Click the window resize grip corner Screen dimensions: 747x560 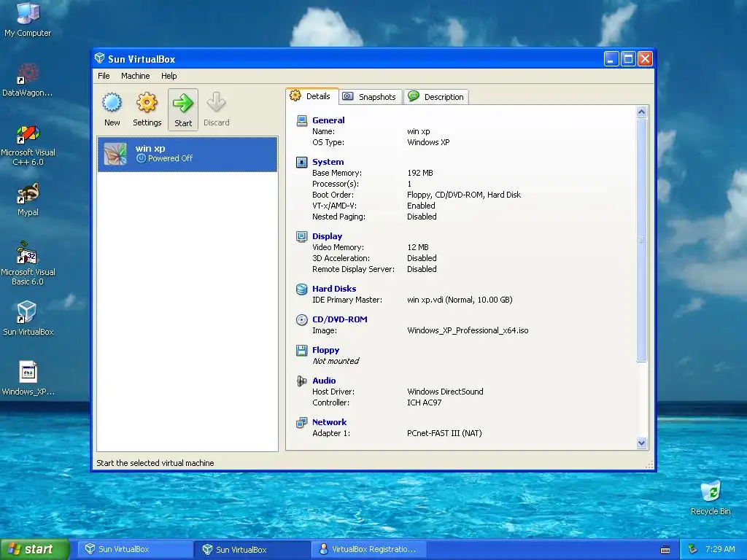pos(649,465)
